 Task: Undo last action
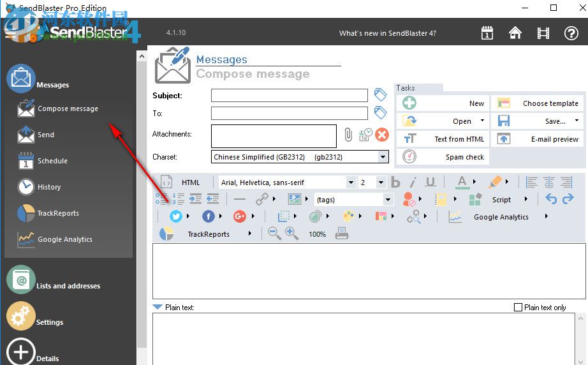point(551,199)
